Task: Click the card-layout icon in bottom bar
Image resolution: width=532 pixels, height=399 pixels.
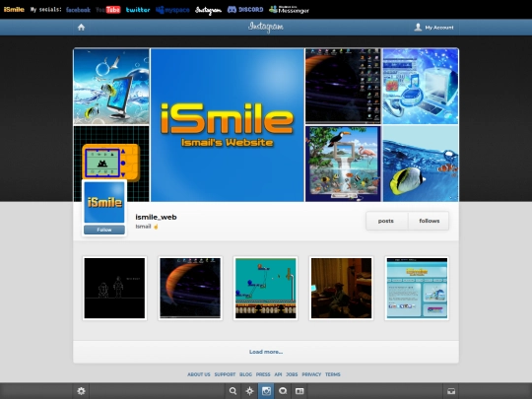Action: [x=299, y=391]
